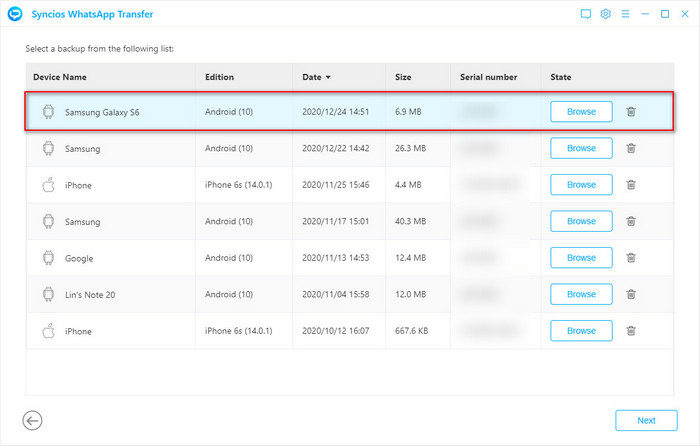Delete the Lin's Note 20 backup
700x446 pixels.
click(x=631, y=295)
